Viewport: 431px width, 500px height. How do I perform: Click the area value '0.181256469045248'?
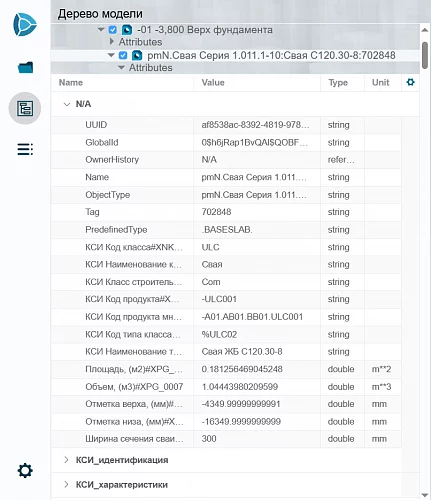(x=242, y=369)
